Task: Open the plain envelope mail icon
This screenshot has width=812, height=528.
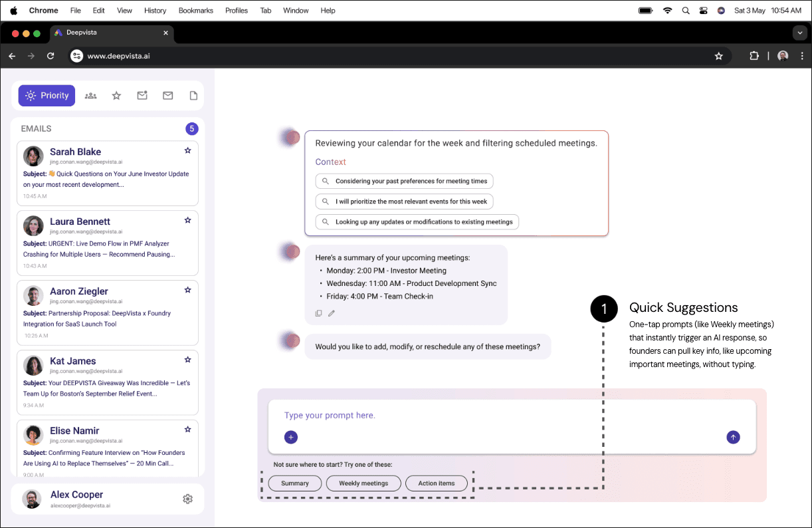Action: point(168,96)
